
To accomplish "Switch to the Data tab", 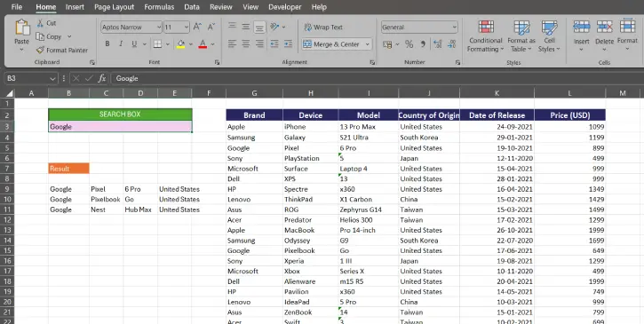I will point(192,7).
